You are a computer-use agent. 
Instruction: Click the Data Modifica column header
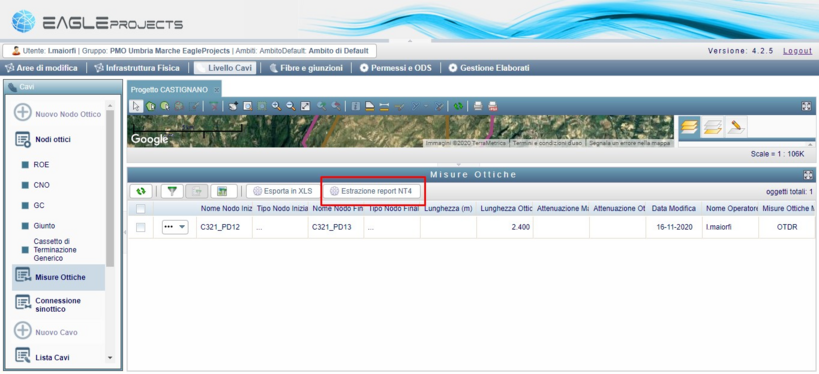click(x=673, y=208)
